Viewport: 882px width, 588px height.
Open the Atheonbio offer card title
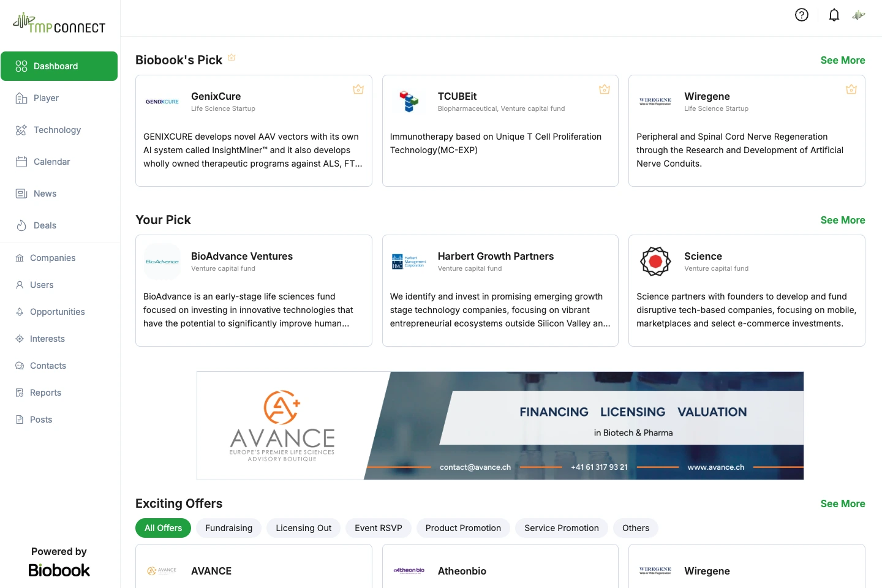[x=462, y=571]
